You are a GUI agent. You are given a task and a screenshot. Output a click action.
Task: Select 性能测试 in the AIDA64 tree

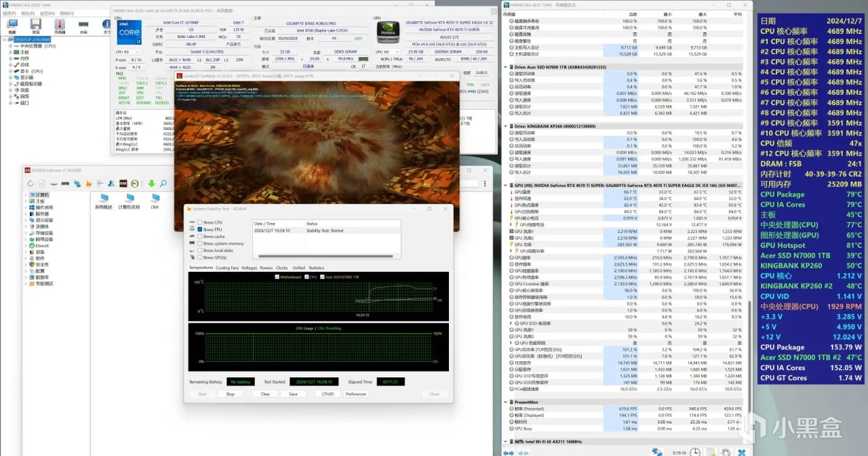40,283
